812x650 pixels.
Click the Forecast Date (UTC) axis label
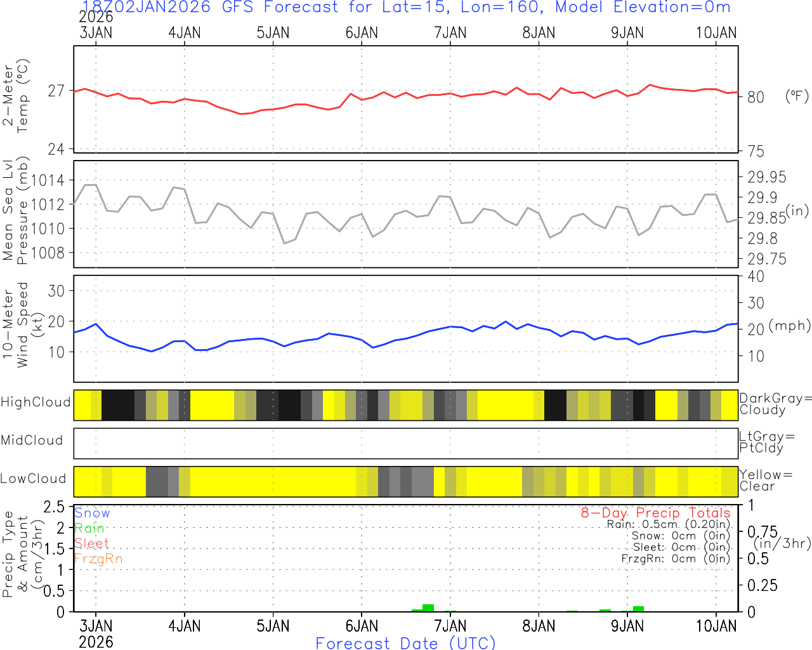click(x=405, y=643)
